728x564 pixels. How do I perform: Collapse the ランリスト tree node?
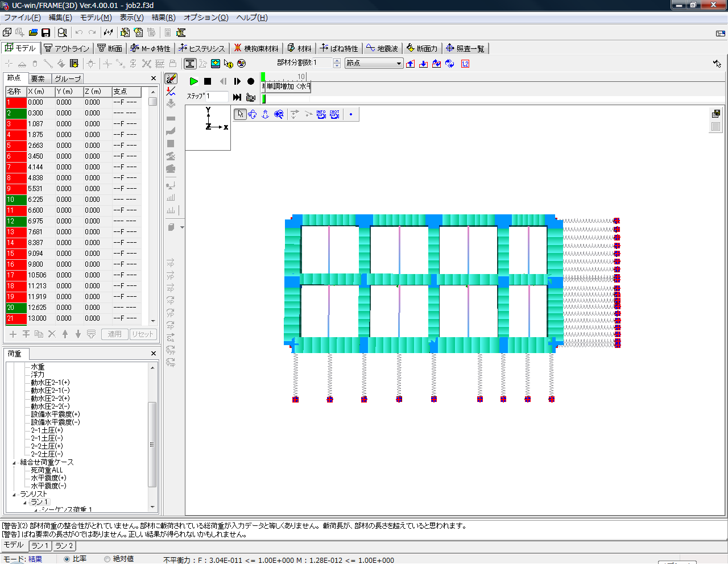(14, 495)
